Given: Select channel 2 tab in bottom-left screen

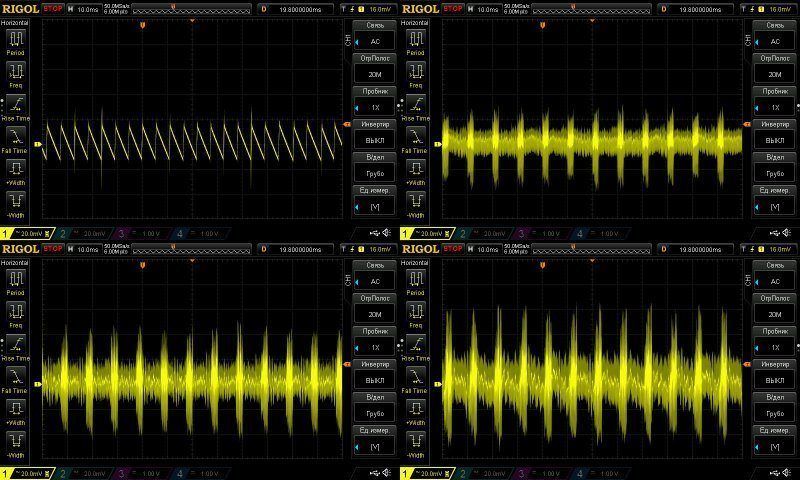Looking at the screenshot, I should click(x=84, y=474).
